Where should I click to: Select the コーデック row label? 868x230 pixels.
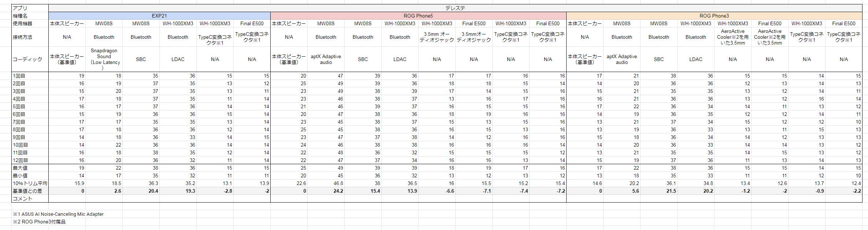pyautogui.click(x=30, y=59)
